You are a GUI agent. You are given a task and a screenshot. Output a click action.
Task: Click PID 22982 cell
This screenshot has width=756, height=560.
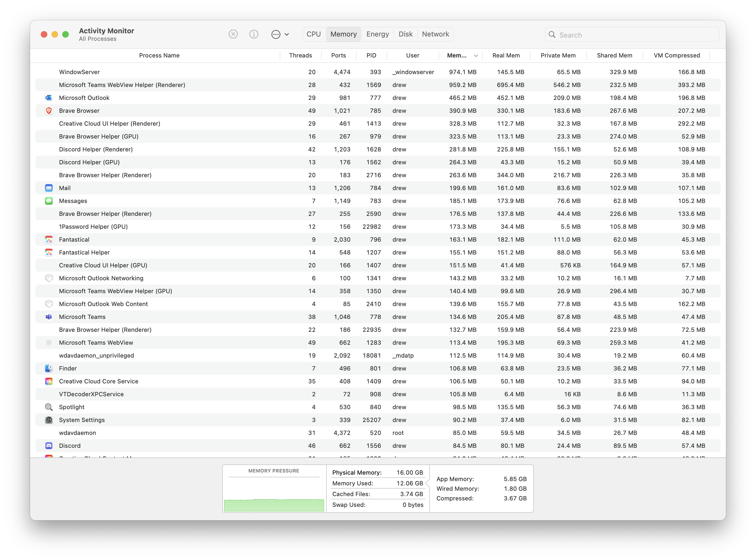(372, 226)
